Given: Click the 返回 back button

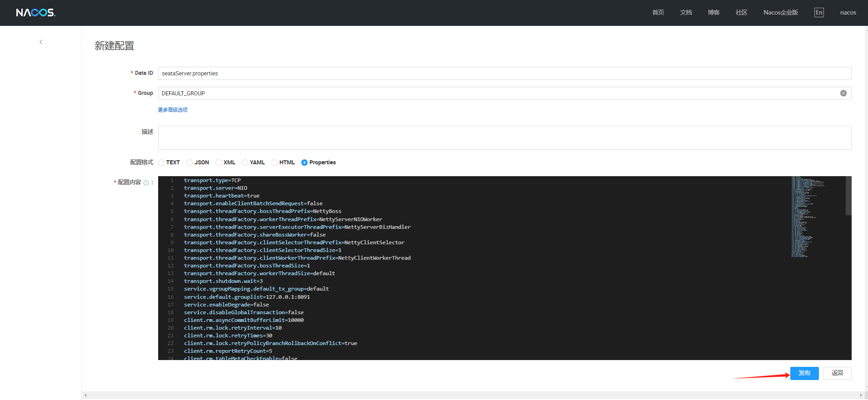Looking at the screenshot, I should [837, 373].
